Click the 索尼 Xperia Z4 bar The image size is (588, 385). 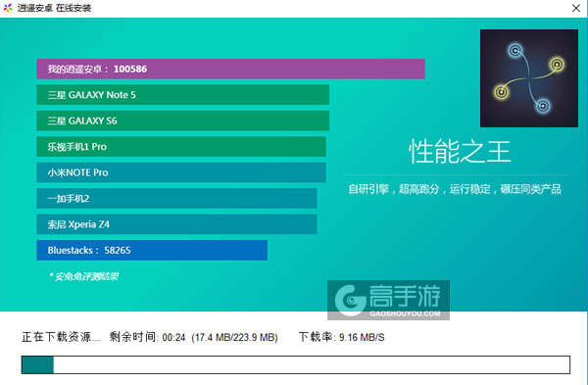point(176,224)
